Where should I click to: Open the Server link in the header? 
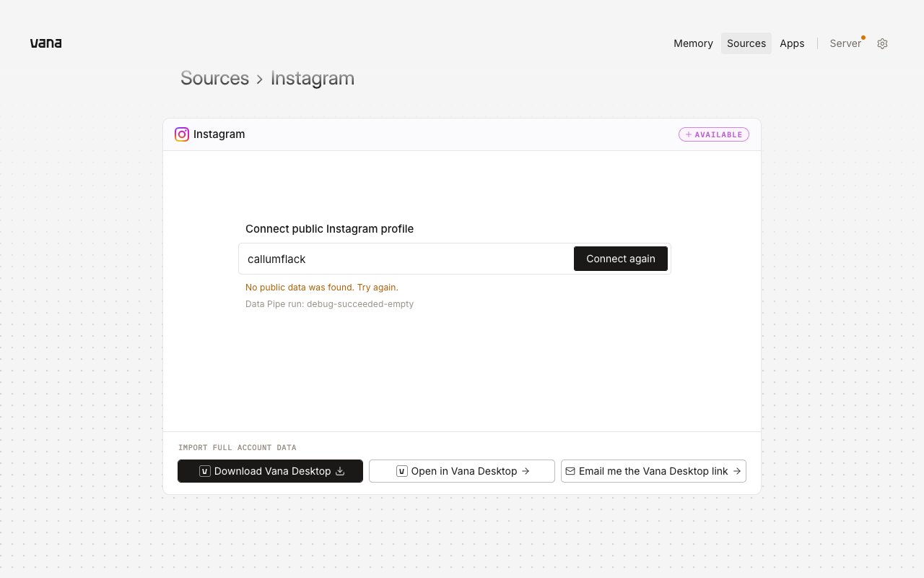(x=845, y=43)
